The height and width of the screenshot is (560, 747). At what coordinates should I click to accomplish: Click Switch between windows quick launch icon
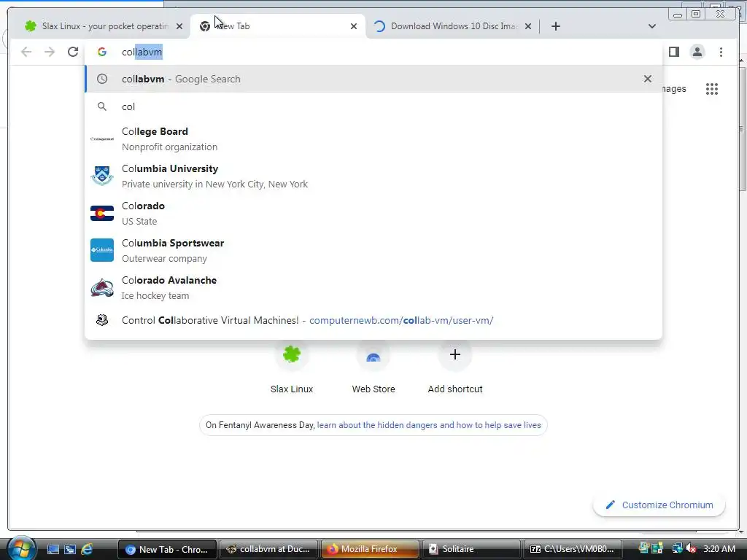(x=70, y=549)
